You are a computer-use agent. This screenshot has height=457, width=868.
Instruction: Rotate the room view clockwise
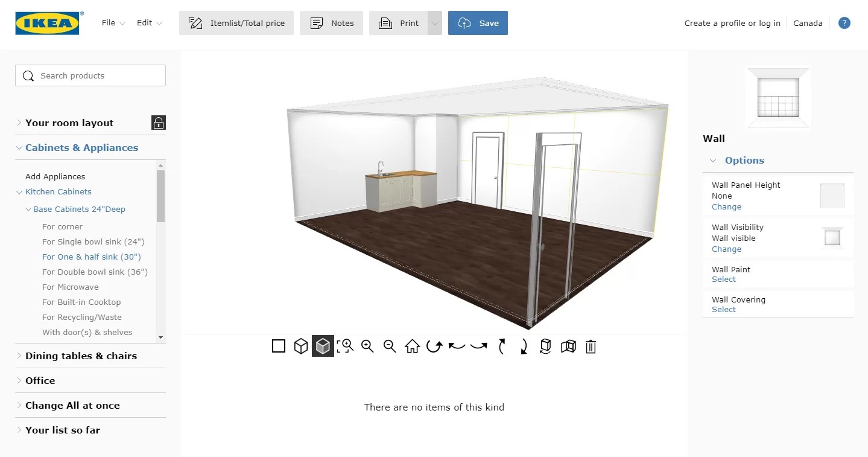pyautogui.click(x=434, y=346)
